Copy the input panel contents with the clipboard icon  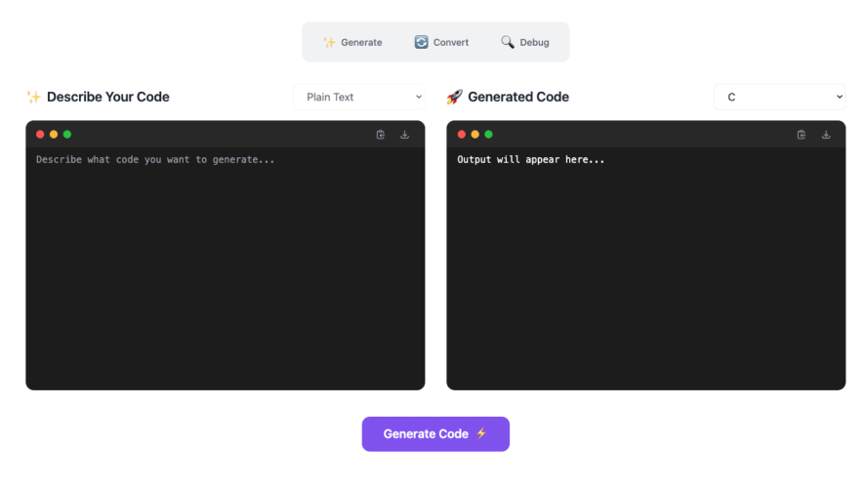[x=381, y=135]
